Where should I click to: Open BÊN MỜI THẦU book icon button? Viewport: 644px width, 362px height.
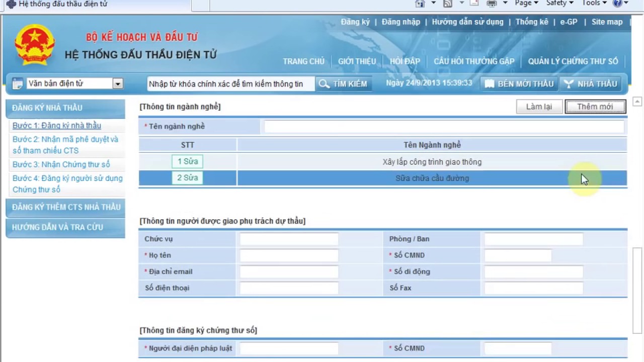pos(519,84)
